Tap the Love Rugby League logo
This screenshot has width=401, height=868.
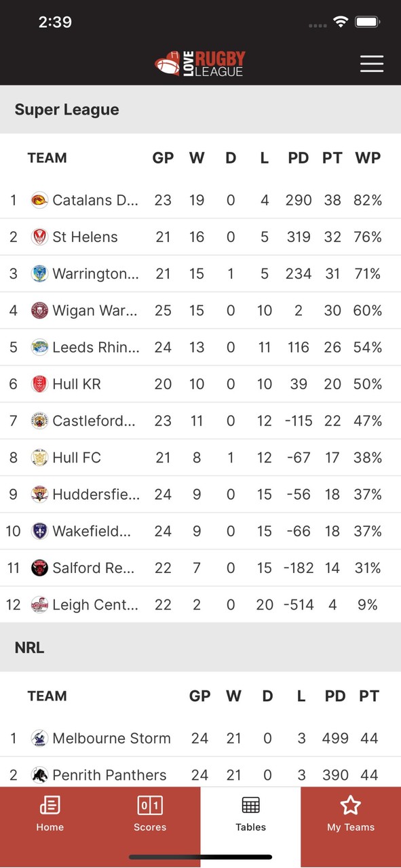click(x=200, y=63)
